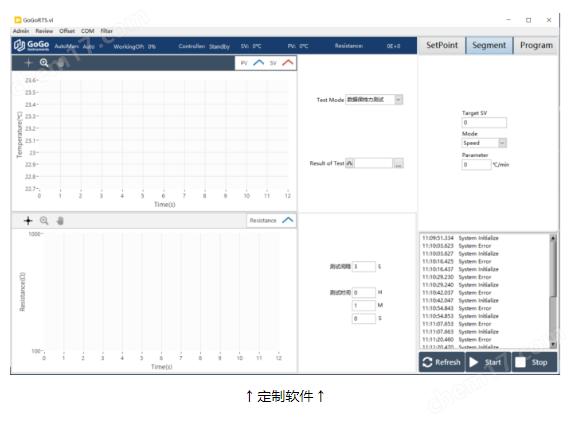Screen dimensions: 577x424
Task: Click the Refresh button
Action: (x=442, y=362)
